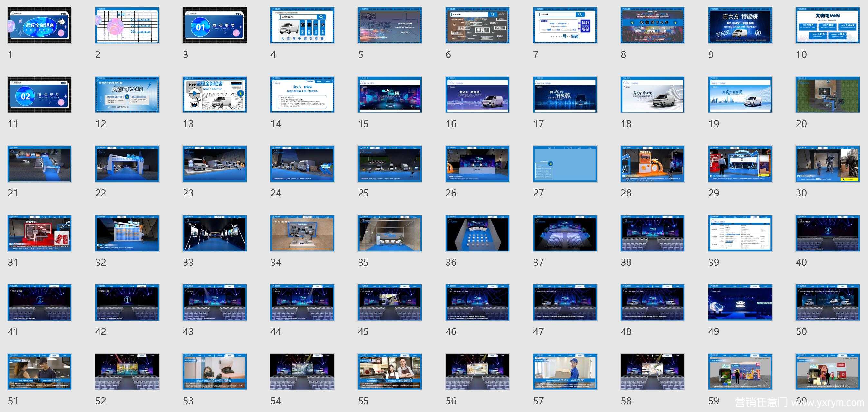868x412 pixels.
Task: Select slide 6 thumbnail
Action: tap(477, 26)
